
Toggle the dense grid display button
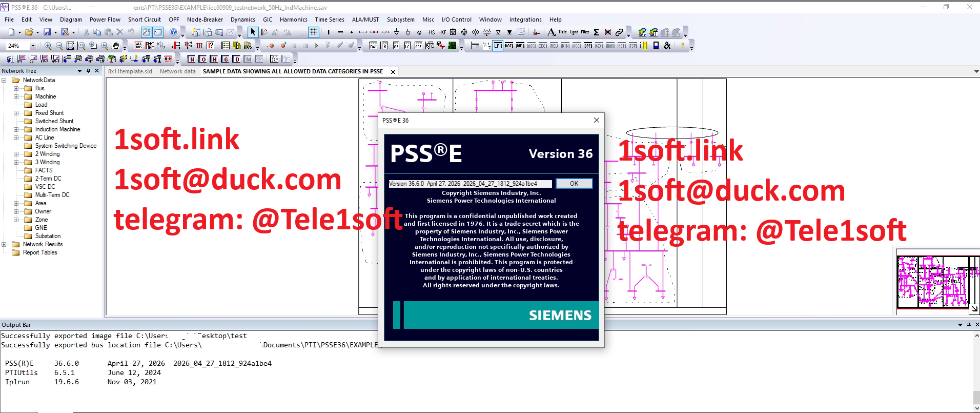[314, 32]
